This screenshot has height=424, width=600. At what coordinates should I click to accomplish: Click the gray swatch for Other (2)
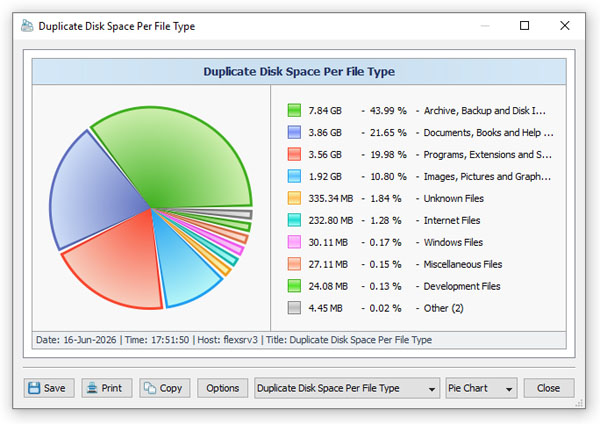(x=294, y=308)
